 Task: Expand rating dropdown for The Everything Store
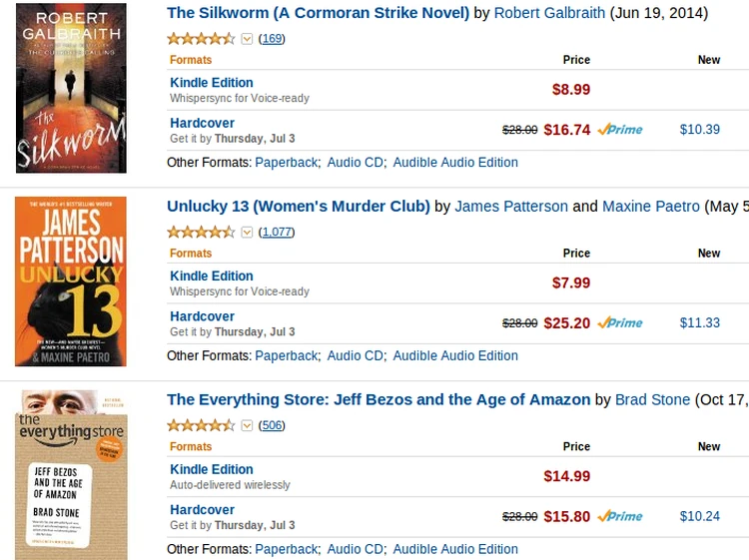coord(247,425)
